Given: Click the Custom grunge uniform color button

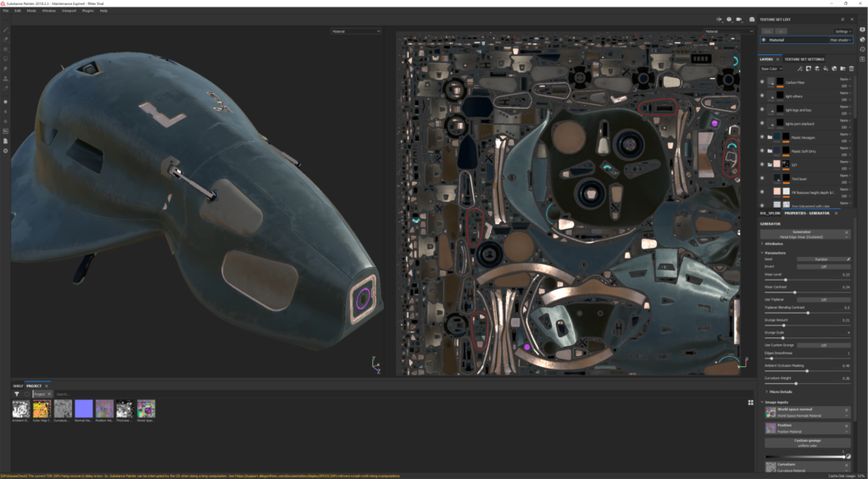Looking at the screenshot, I should 808,443.
